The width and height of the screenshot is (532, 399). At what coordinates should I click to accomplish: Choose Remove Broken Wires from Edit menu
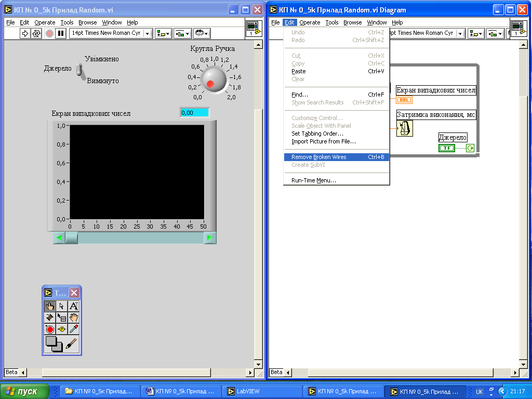click(x=336, y=157)
